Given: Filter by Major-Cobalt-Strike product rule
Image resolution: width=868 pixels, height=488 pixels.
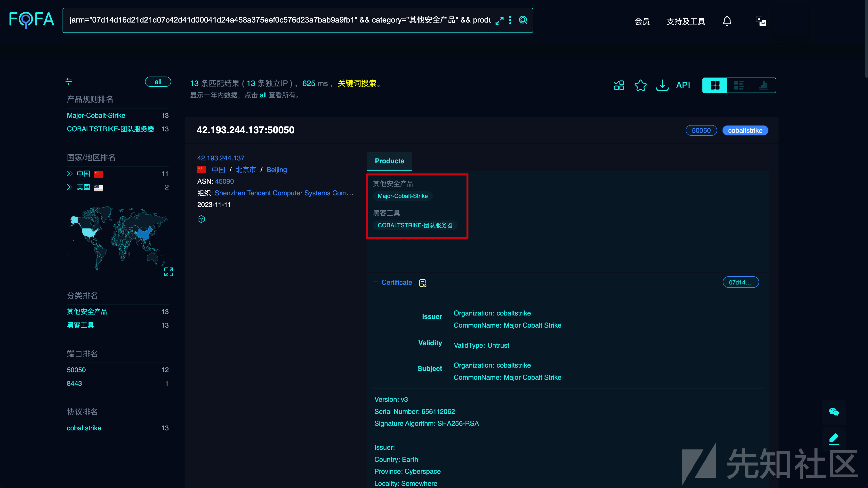Looking at the screenshot, I should 96,116.
